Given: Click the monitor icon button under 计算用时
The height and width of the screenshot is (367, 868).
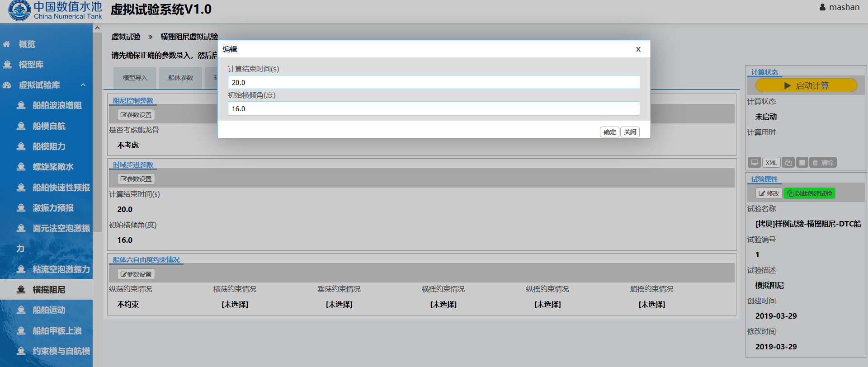Looking at the screenshot, I should pos(755,163).
